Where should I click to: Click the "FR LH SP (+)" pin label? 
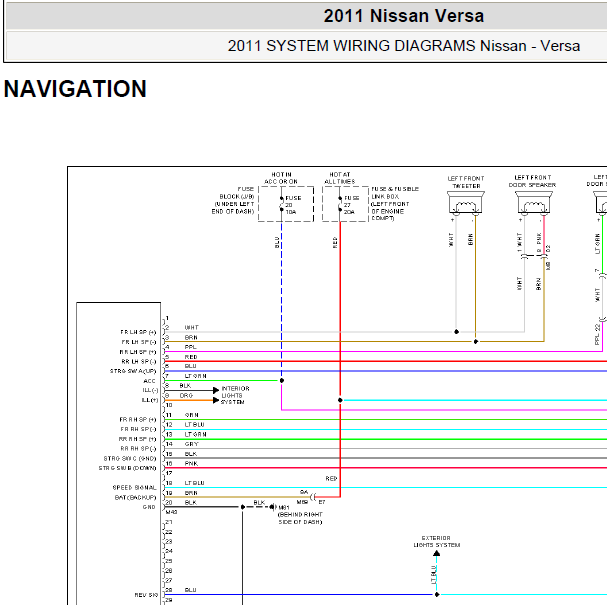click(x=138, y=332)
